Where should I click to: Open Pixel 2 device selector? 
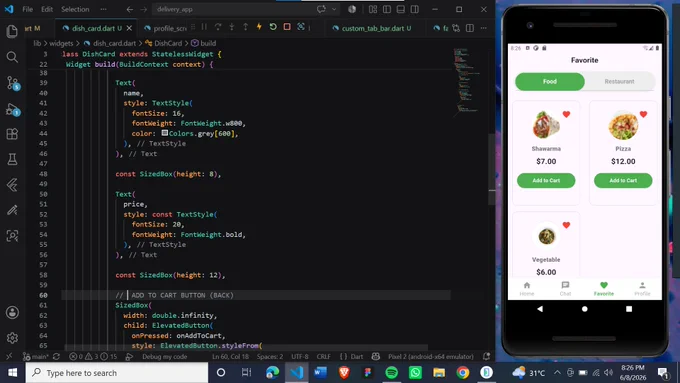click(x=431, y=357)
